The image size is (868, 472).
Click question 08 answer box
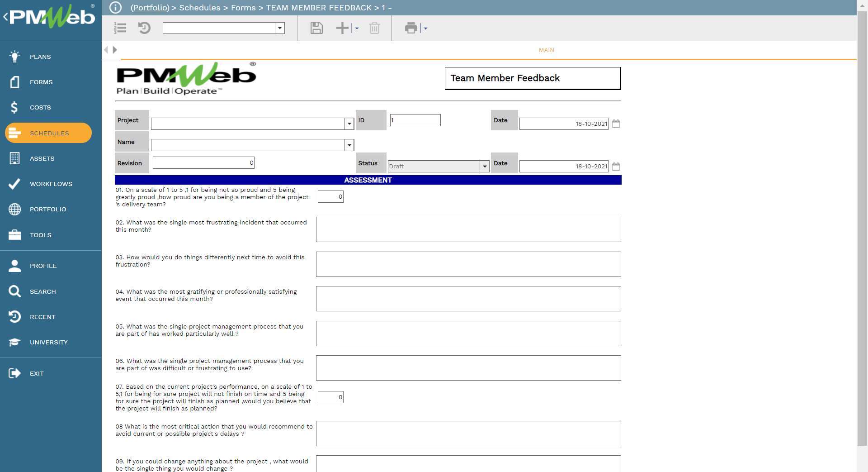(x=468, y=434)
